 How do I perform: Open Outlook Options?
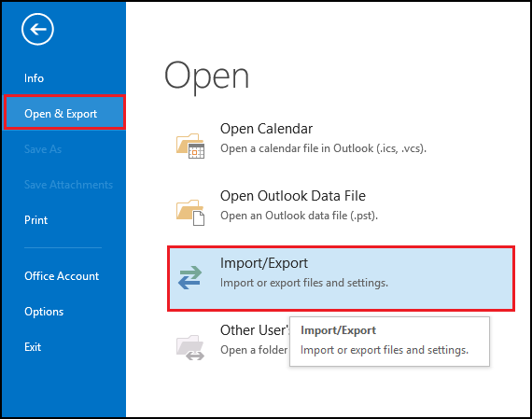coord(44,312)
